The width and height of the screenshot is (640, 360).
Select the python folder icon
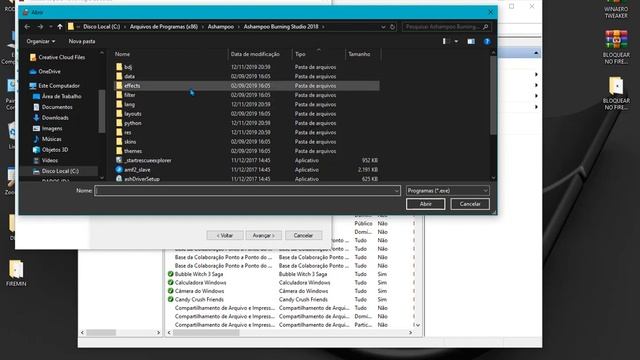pos(119,123)
